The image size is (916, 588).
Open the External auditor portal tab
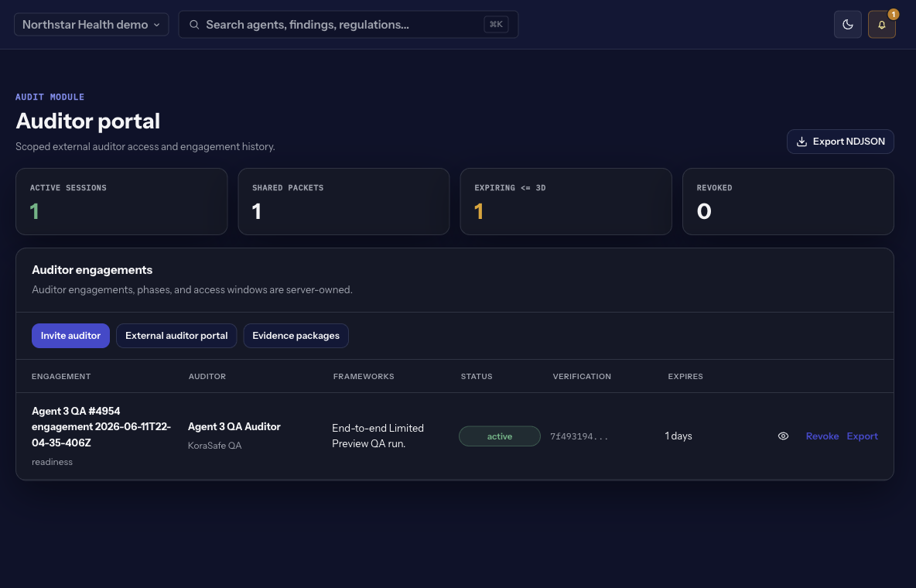pos(176,336)
